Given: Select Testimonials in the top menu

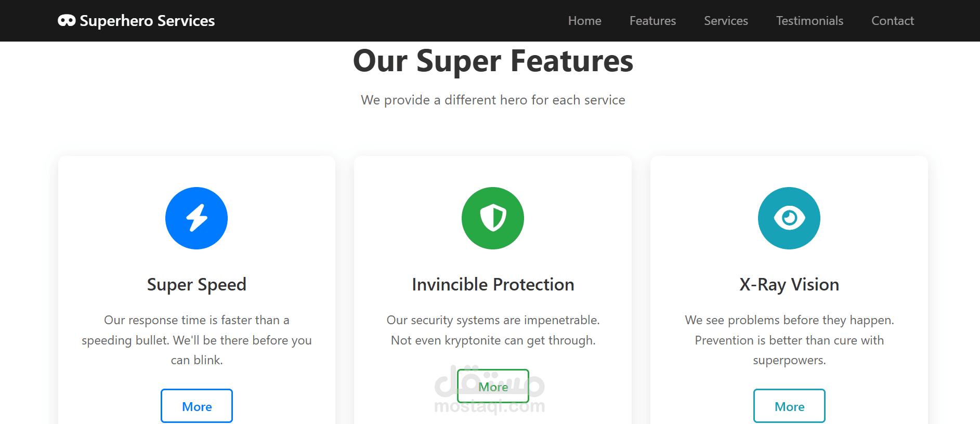Looking at the screenshot, I should coord(810,21).
